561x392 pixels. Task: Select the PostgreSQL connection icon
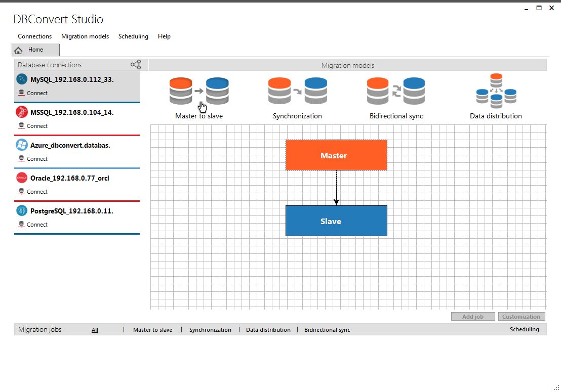(x=21, y=210)
